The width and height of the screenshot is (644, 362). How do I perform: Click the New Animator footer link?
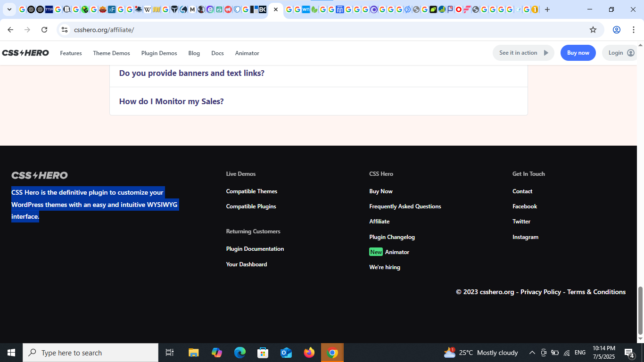389,252
